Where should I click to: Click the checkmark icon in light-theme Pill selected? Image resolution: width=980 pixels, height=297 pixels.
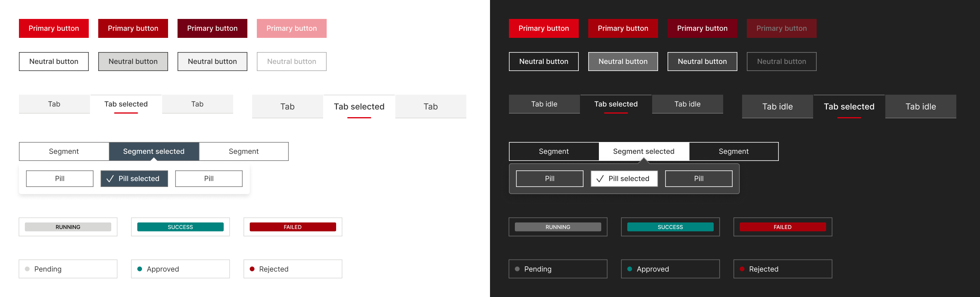pyautogui.click(x=110, y=179)
